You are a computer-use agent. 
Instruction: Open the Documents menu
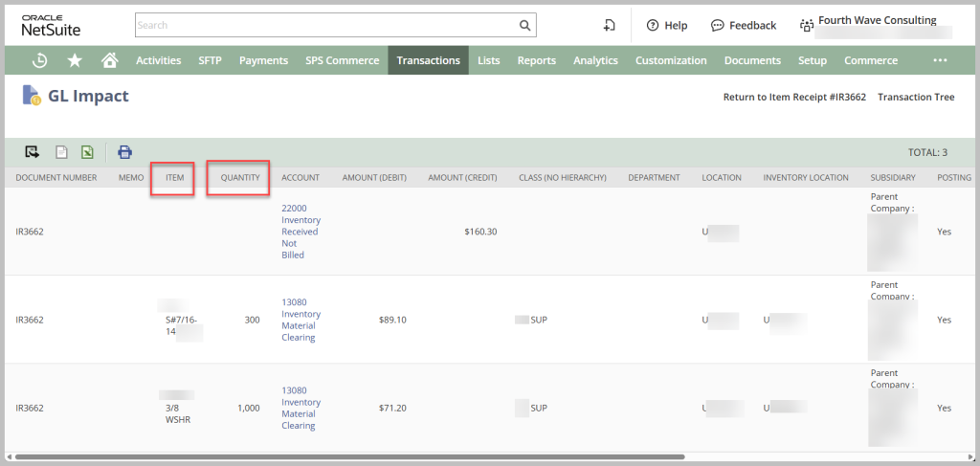tap(752, 60)
